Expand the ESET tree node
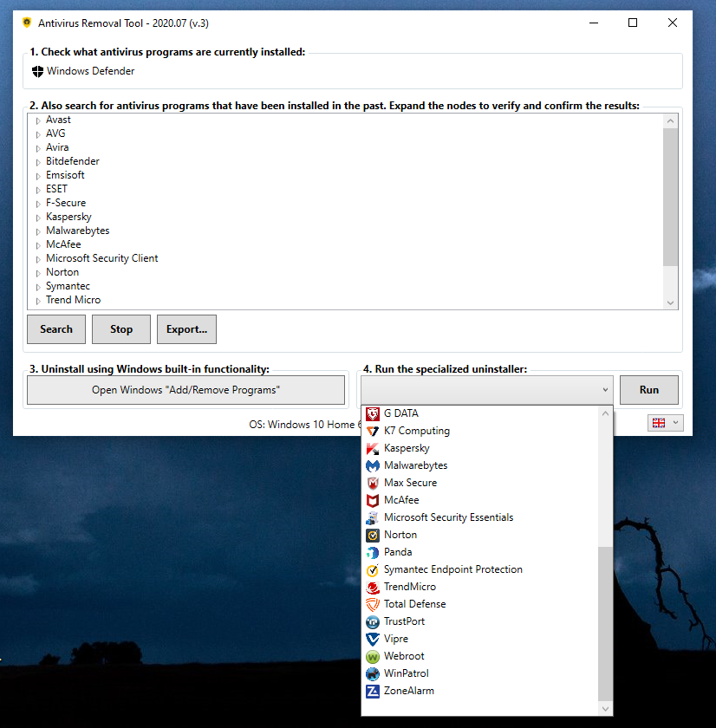716x728 pixels. click(38, 190)
